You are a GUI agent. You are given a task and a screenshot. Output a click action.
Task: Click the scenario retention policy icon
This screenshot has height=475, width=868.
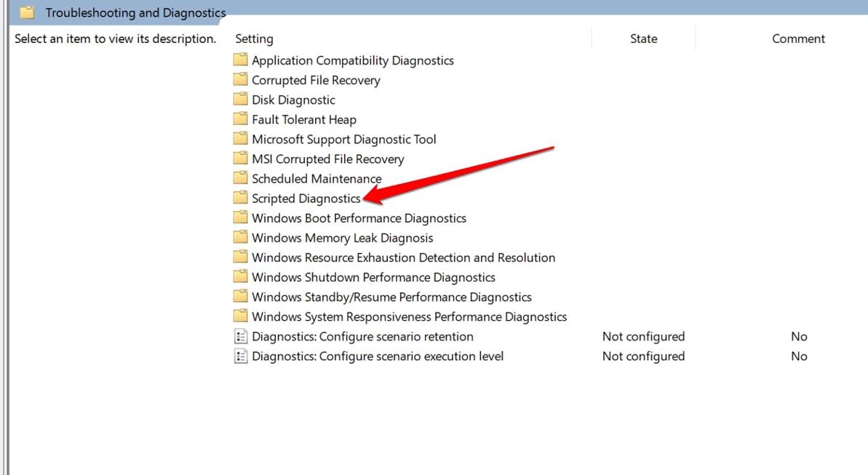(x=240, y=336)
